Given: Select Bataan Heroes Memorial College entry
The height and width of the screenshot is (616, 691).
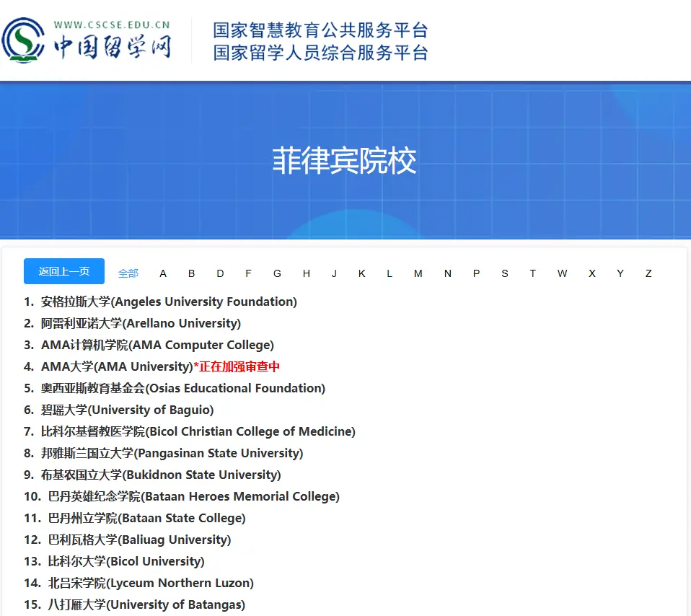Looking at the screenshot, I should pos(193,496).
